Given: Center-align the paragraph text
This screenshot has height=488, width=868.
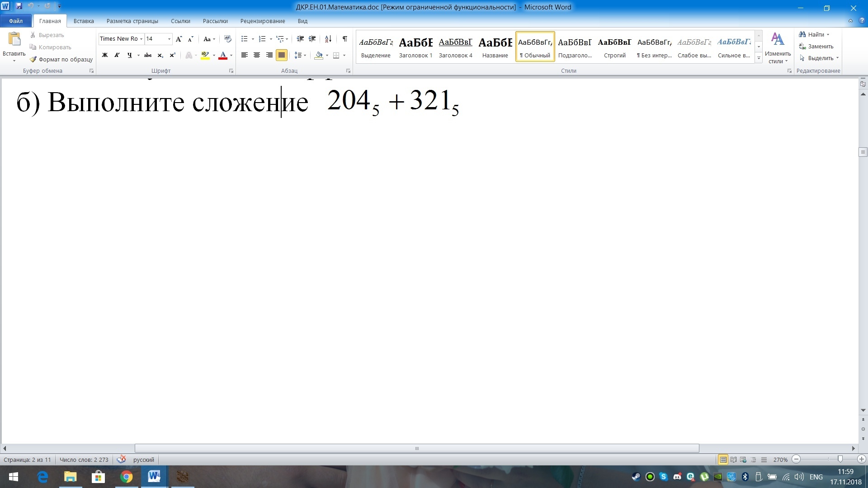Looking at the screenshot, I should [257, 55].
